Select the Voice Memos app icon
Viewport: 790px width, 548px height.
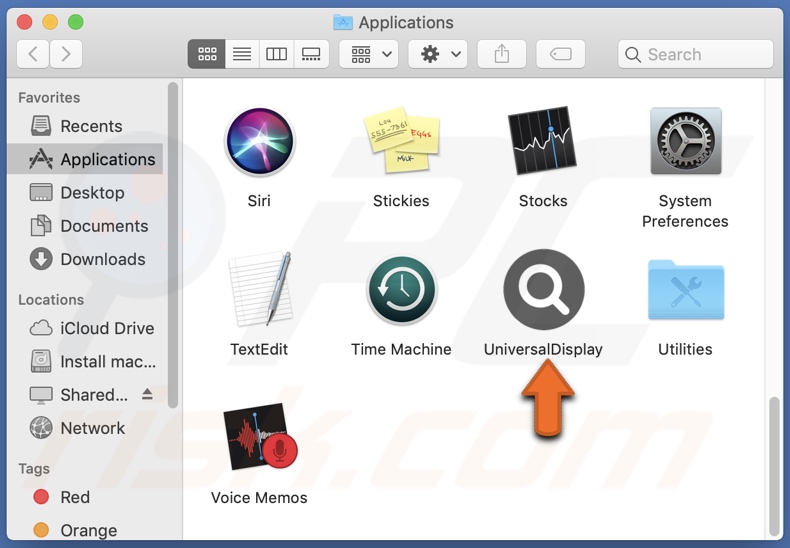click(260, 437)
